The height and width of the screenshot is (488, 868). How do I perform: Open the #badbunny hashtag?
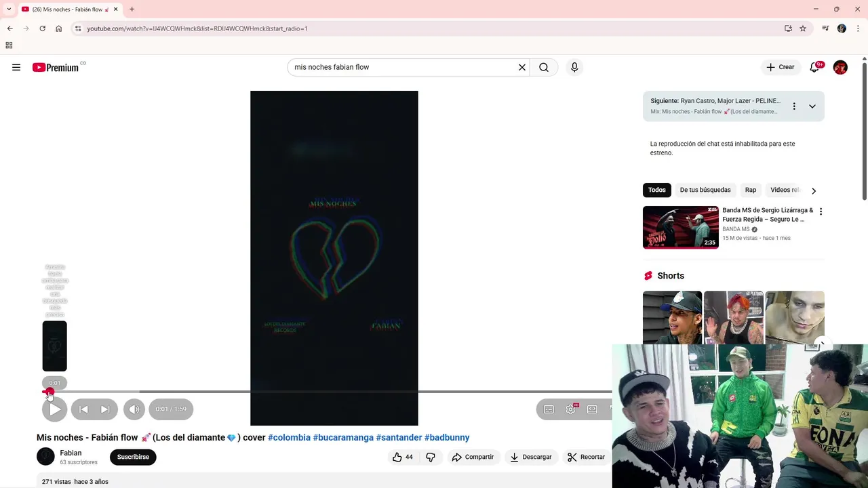click(447, 438)
